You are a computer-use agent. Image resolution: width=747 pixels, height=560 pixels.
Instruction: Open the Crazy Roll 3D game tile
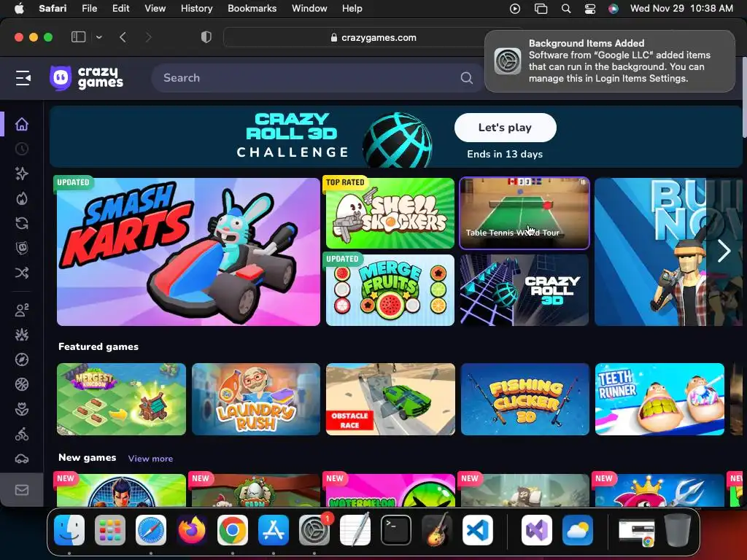(525, 290)
